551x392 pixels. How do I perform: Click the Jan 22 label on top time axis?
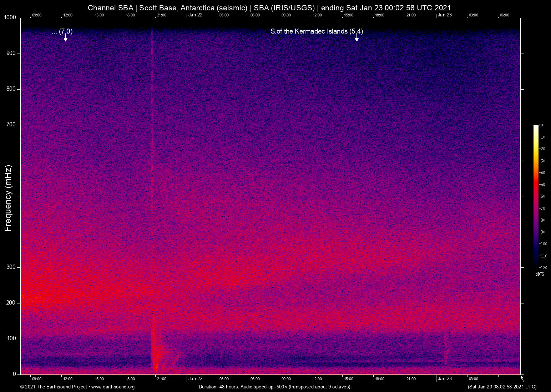coord(196,15)
